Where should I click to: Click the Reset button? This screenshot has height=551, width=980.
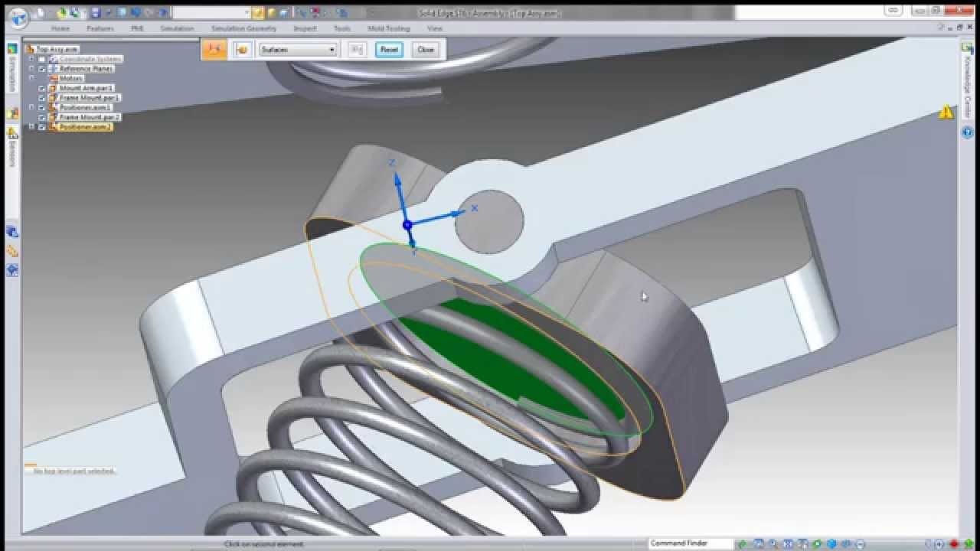click(x=389, y=50)
